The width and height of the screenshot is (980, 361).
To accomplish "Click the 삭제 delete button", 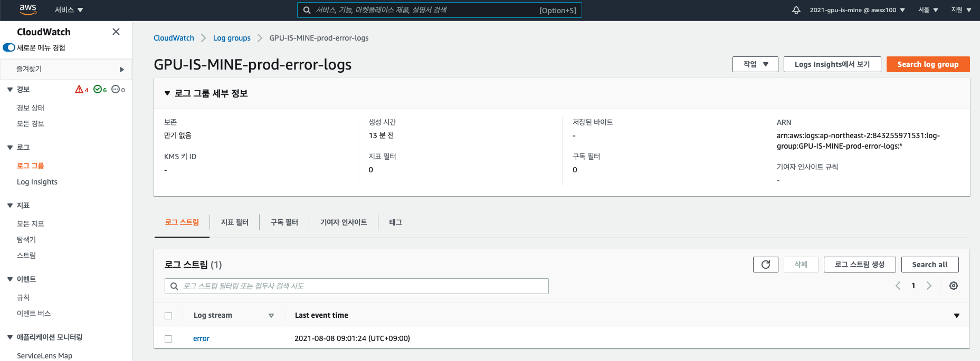I will tap(801, 265).
